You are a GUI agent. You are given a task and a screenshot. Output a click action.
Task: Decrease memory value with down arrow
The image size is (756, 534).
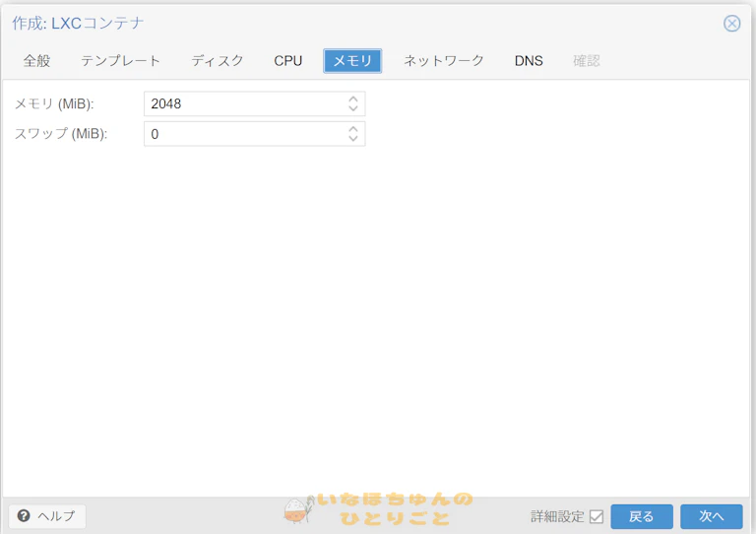353,108
